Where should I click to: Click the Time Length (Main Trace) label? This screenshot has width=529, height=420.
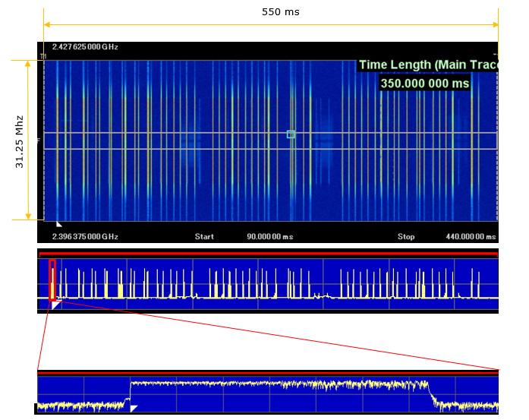428,65
